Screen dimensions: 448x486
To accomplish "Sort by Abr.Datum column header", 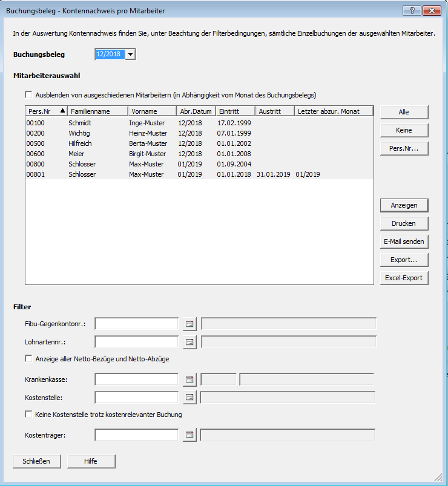I will tap(196, 111).
